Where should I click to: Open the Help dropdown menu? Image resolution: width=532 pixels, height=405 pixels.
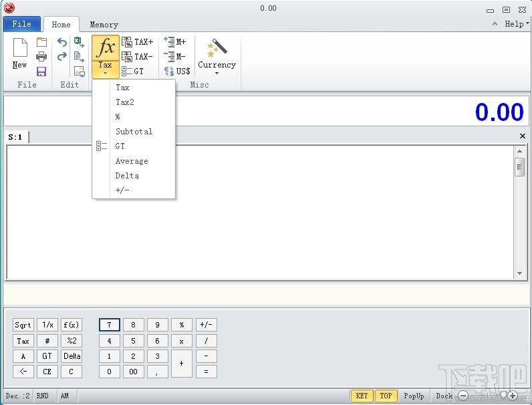517,24
